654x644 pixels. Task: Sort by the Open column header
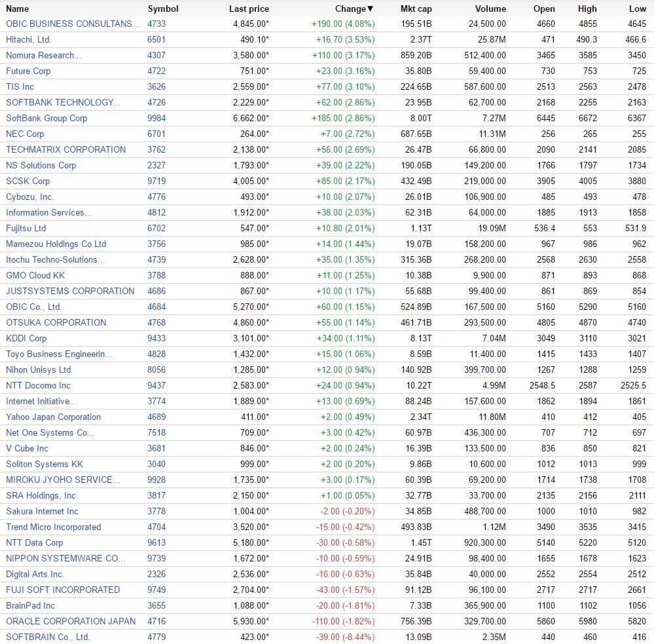[x=544, y=9]
